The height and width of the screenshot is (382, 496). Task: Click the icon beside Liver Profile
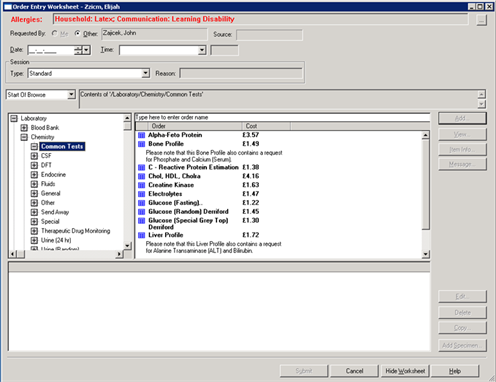(x=141, y=235)
